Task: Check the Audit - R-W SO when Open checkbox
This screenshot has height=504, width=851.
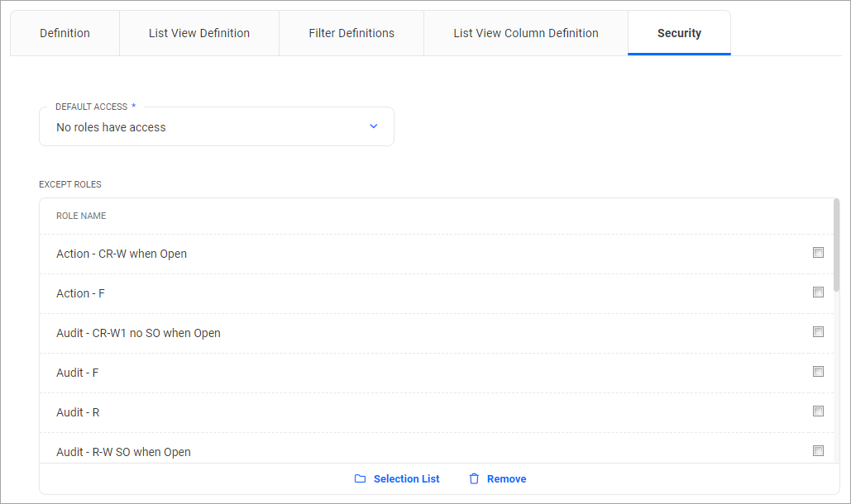Action: pyautogui.click(x=818, y=450)
